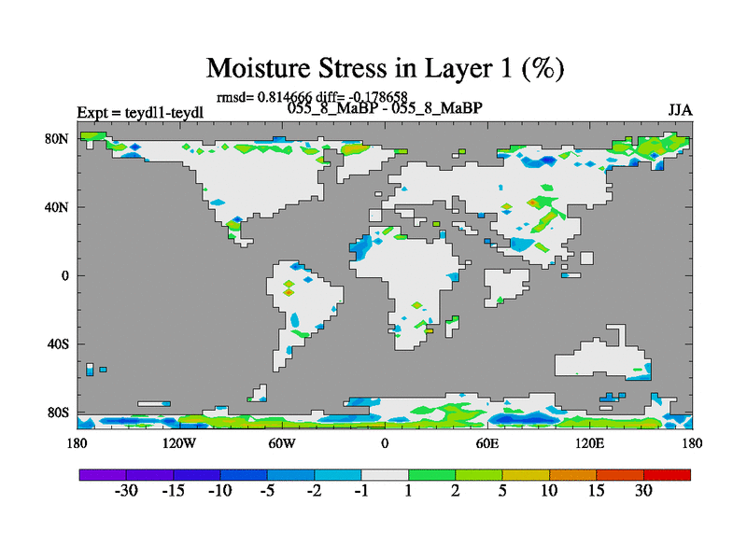
Task: Pick the green swatch between 1 and 2
Action: 431,474
